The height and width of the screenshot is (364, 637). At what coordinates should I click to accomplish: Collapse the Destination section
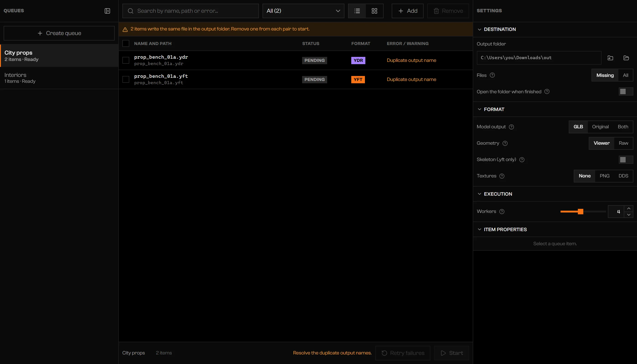[x=479, y=29]
